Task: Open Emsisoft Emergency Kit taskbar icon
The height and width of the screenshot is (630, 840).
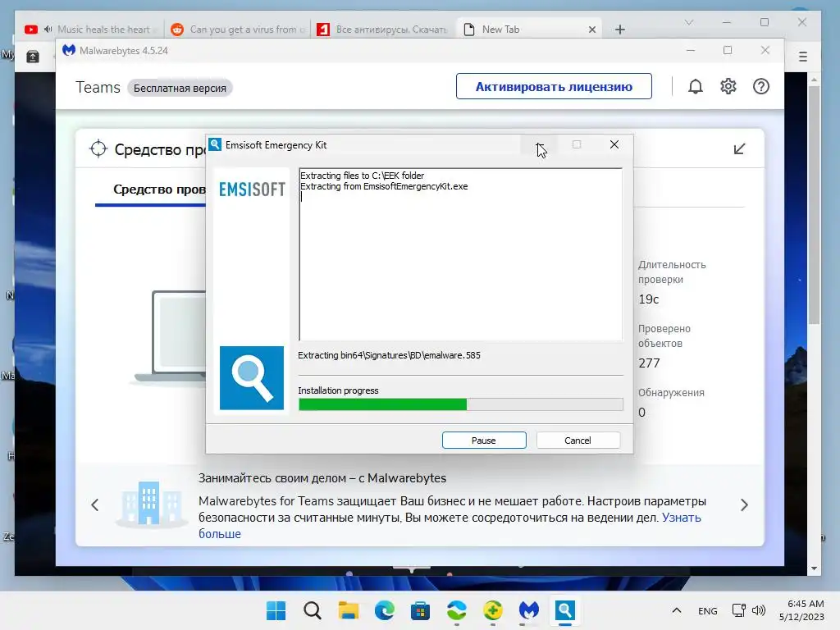Action: 564,610
